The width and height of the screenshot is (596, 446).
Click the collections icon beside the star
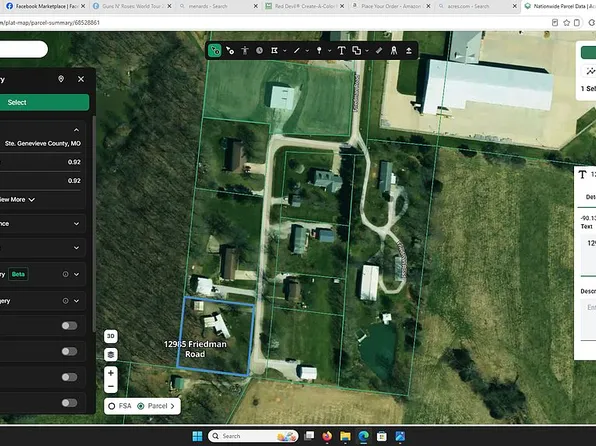pyautogui.click(x=577, y=22)
